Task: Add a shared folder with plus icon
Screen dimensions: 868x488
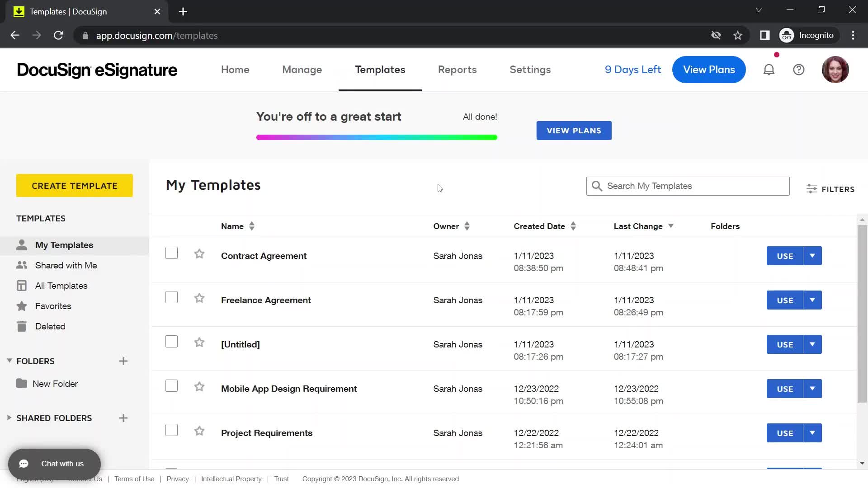Action: pos(123,418)
